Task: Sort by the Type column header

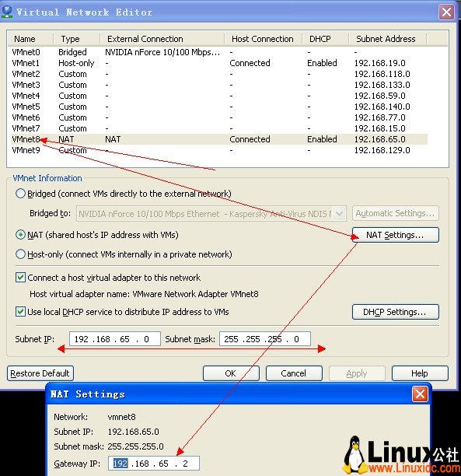Action: [x=76, y=39]
